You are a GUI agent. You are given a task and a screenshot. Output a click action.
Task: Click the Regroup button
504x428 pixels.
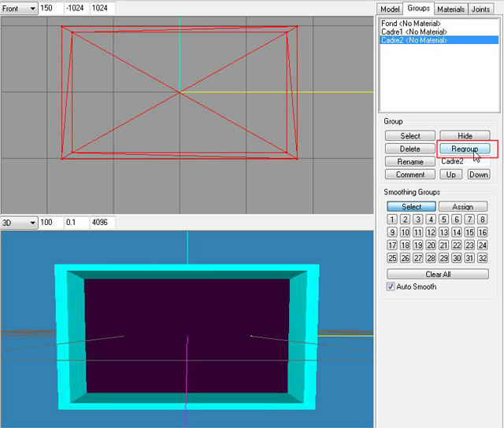465,149
